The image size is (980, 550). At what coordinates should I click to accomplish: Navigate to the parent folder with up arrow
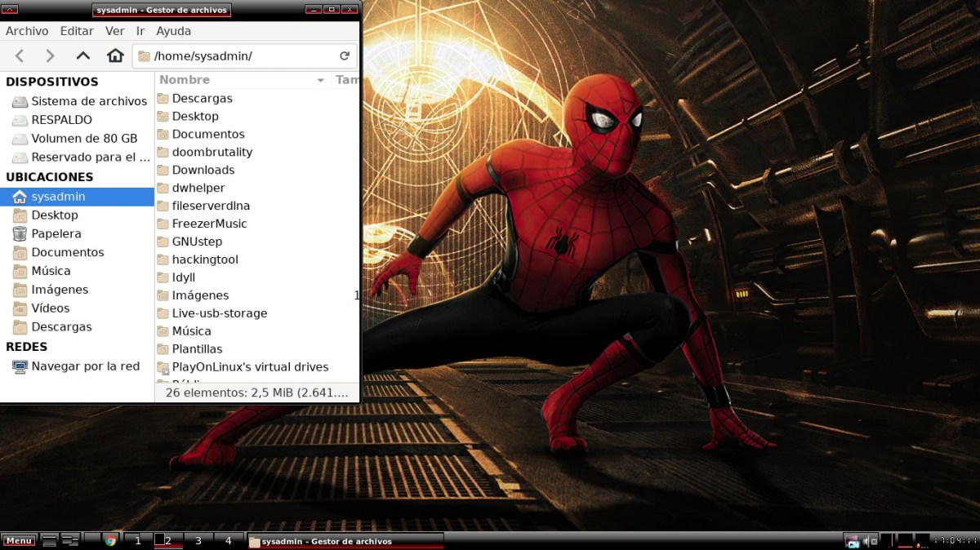82,55
